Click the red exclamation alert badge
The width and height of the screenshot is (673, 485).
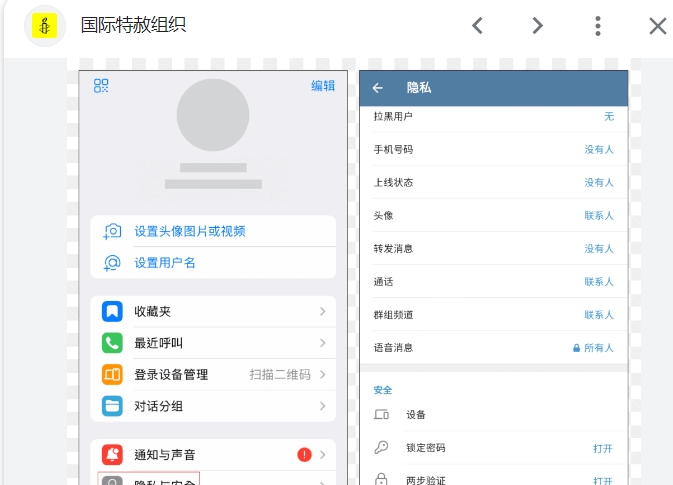pyautogui.click(x=304, y=455)
